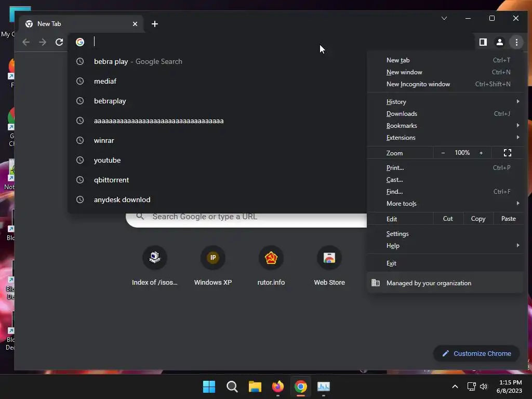Screen dimensions: 532x399
Task: Open Index of /isos shortcut
Action: click(155, 265)
